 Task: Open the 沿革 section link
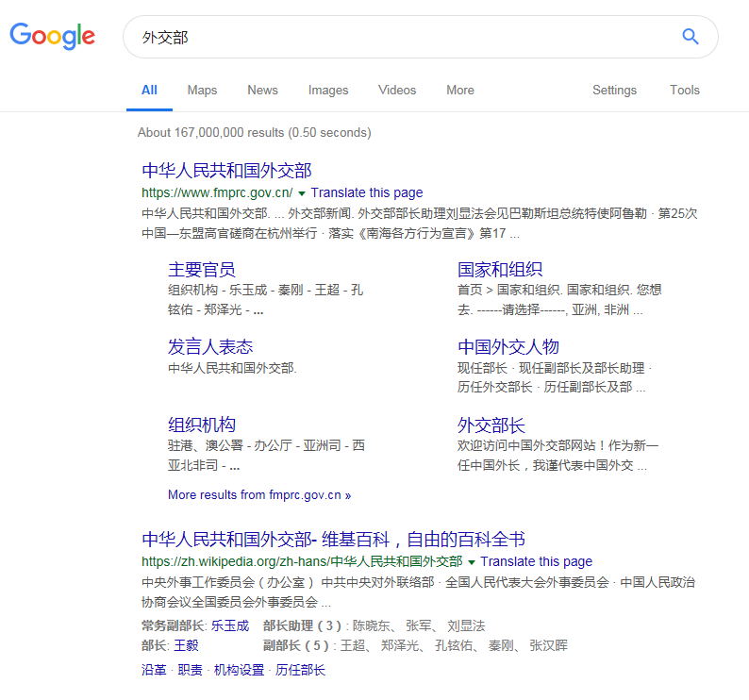154,670
